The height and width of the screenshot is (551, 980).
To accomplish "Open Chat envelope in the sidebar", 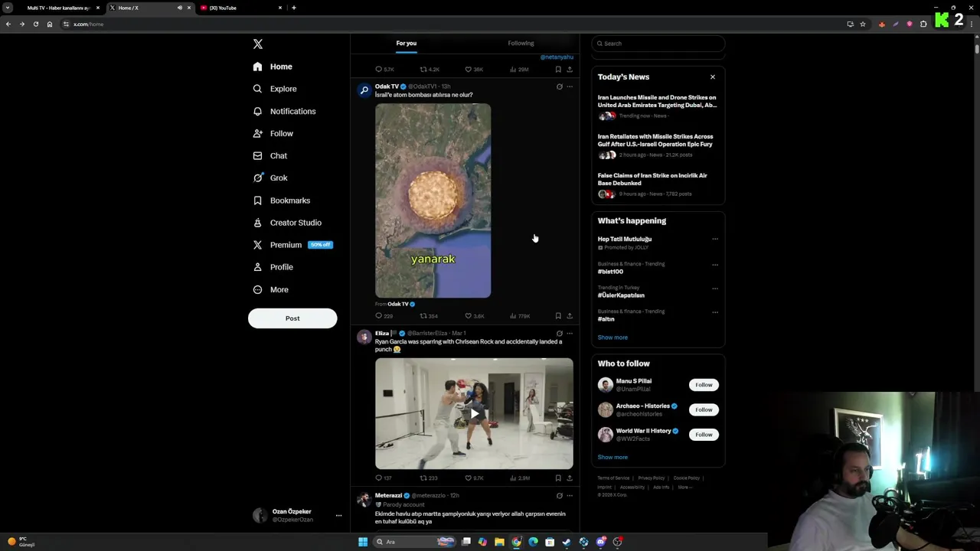I will pyautogui.click(x=257, y=155).
